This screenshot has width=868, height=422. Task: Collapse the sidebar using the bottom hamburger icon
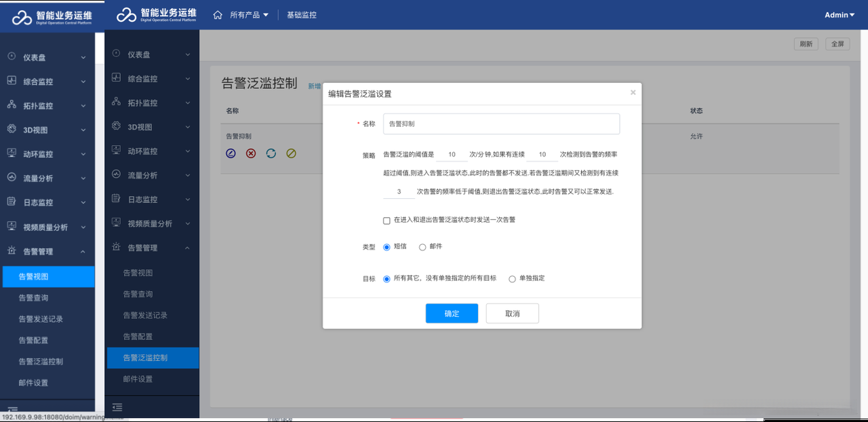click(x=117, y=407)
